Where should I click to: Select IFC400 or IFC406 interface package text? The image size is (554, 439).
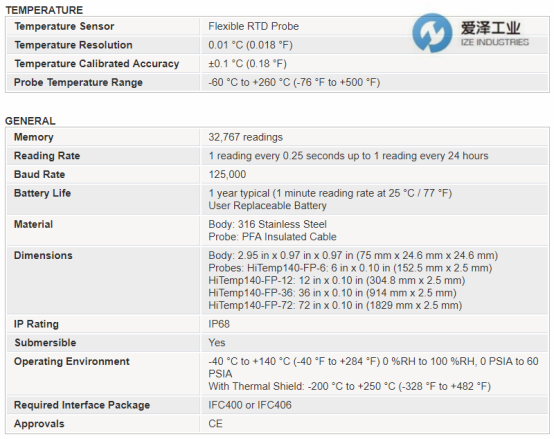[250, 405]
